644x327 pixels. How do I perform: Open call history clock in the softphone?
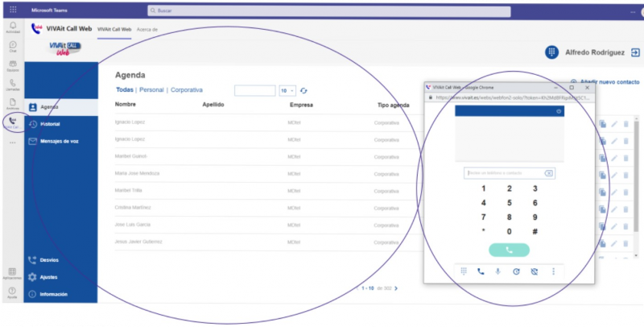click(x=516, y=271)
